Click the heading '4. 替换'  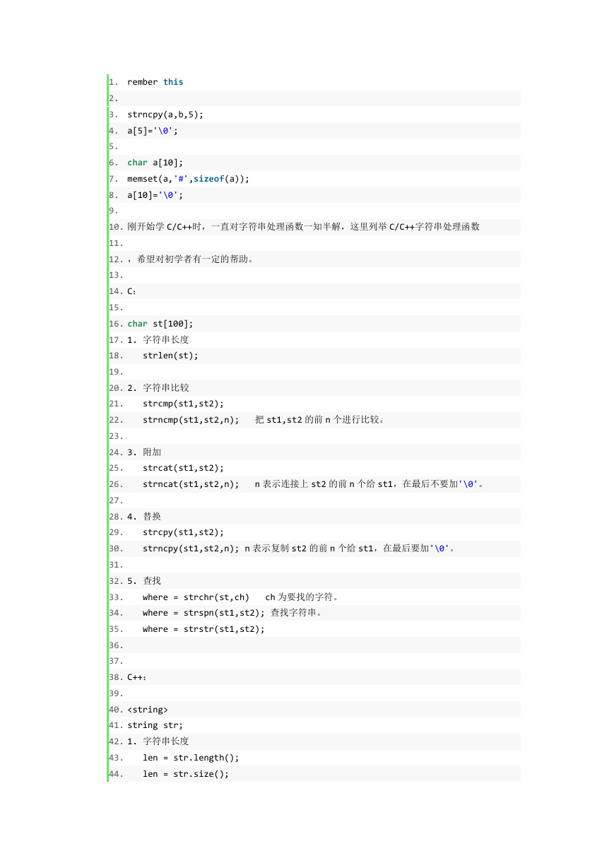(x=145, y=517)
